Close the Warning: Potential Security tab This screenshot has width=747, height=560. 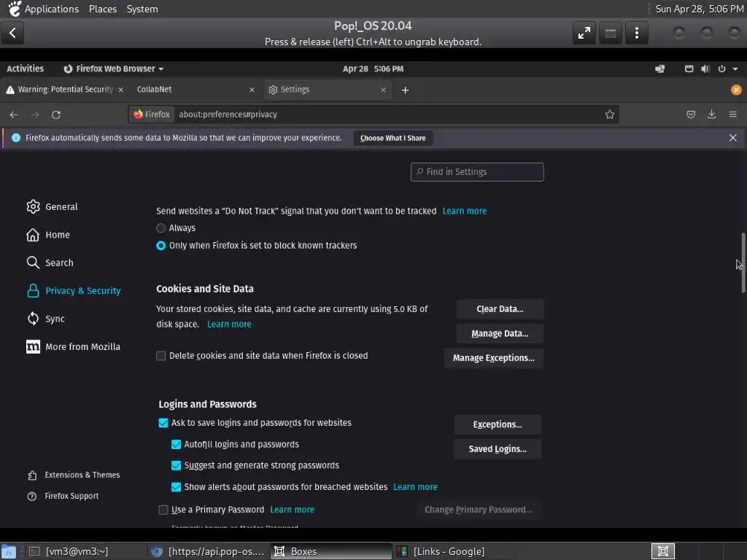point(120,90)
